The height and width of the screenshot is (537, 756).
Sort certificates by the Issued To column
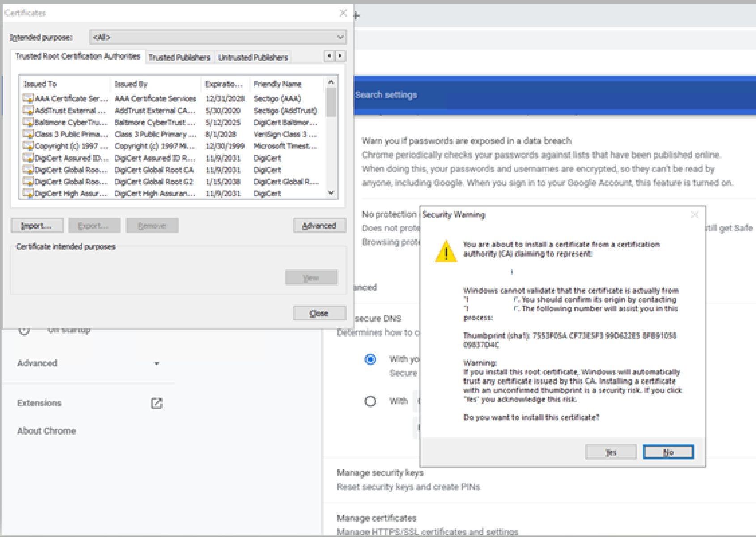pos(65,84)
